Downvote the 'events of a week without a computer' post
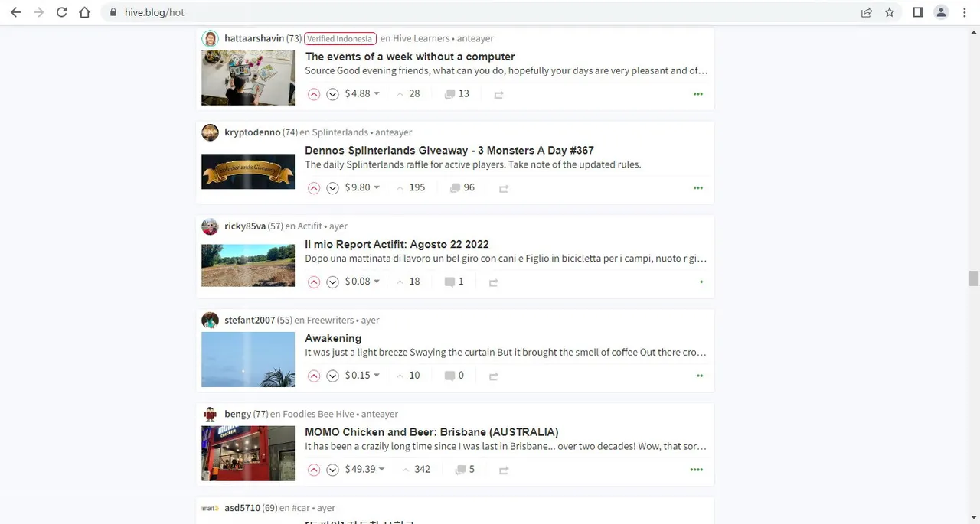This screenshot has height=524, width=980. click(332, 94)
